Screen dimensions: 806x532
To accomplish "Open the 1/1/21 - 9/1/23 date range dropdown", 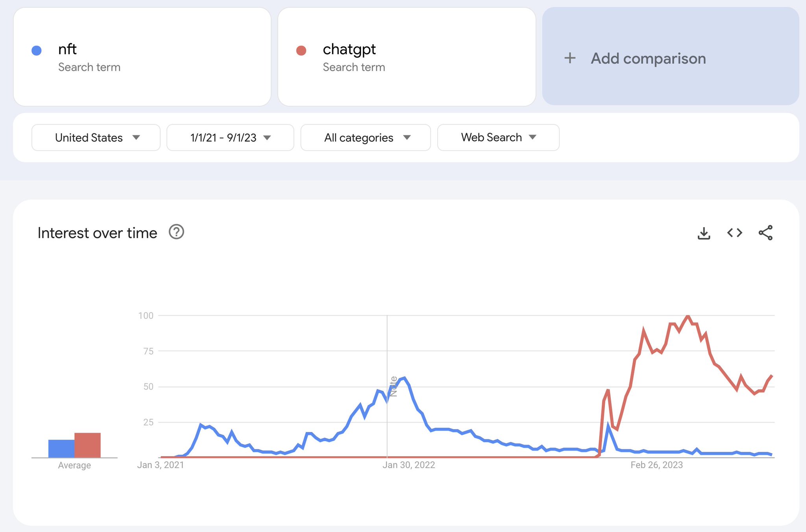I will coord(230,138).
